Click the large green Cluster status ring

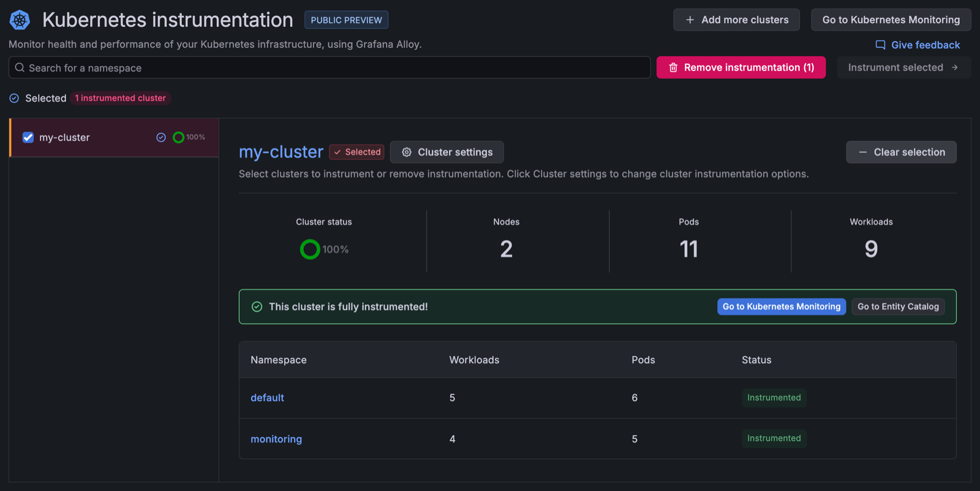point(310,249)
